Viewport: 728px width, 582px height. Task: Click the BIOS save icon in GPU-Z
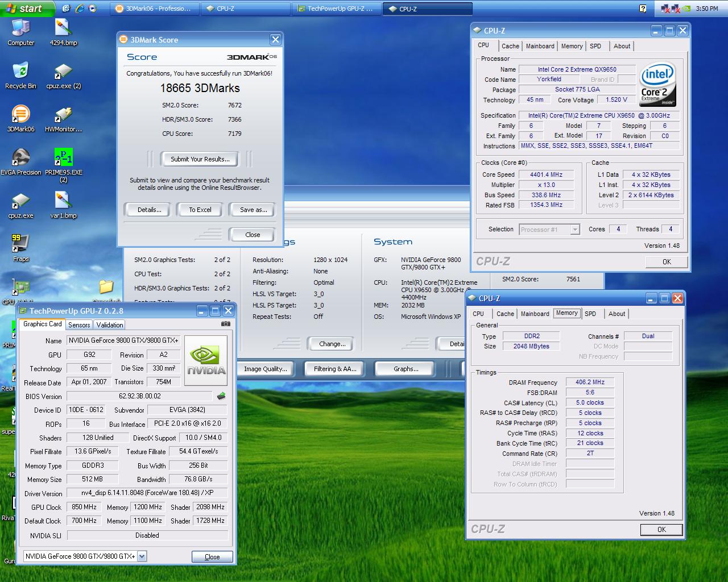tap(221, 396)
